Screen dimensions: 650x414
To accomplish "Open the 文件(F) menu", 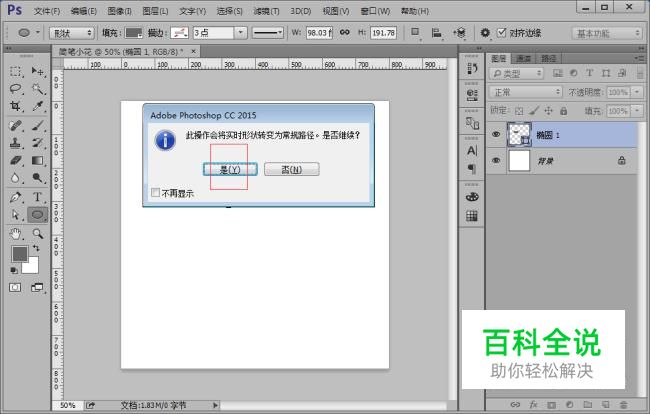I will pyautogui.click(x=47, y=11).
